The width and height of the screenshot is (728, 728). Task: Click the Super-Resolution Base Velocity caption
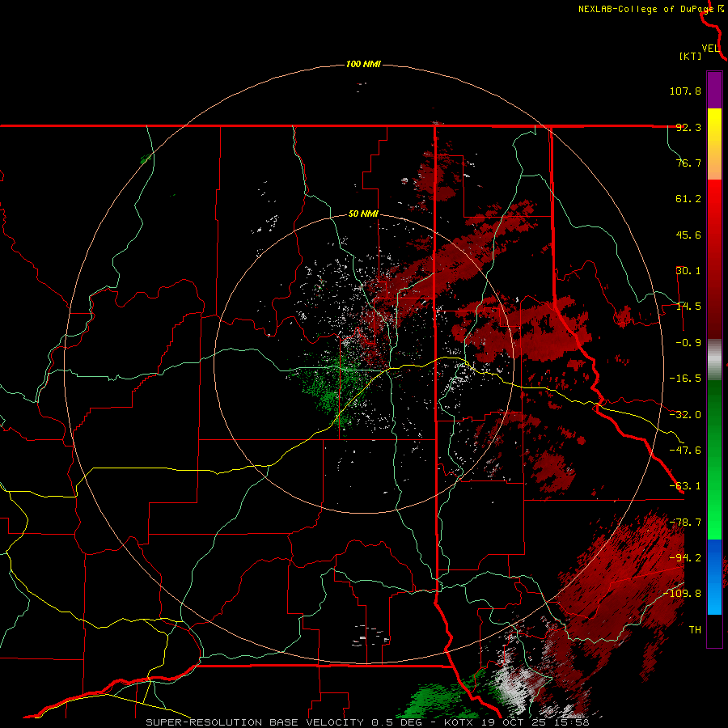point(367,722)
